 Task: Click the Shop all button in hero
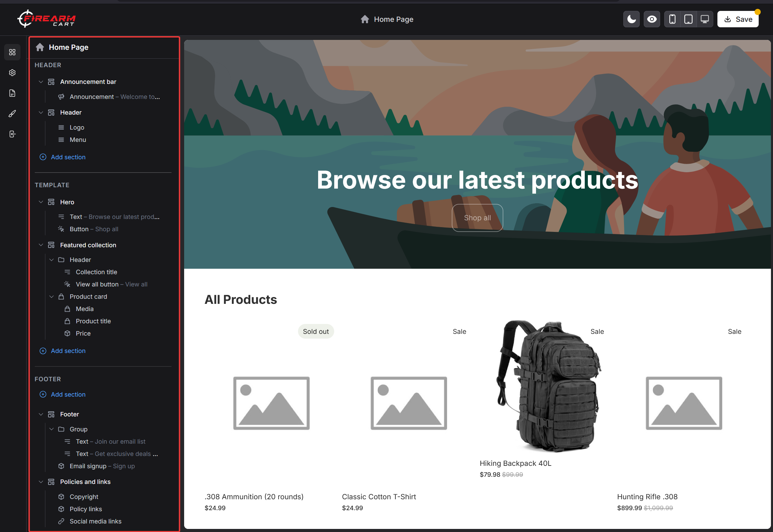coord(477,218)
